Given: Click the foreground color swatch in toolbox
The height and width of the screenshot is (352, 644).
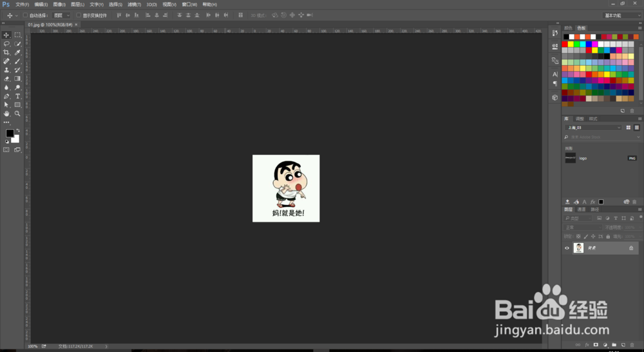Looking at the screenshot, I should coord(10,133).
